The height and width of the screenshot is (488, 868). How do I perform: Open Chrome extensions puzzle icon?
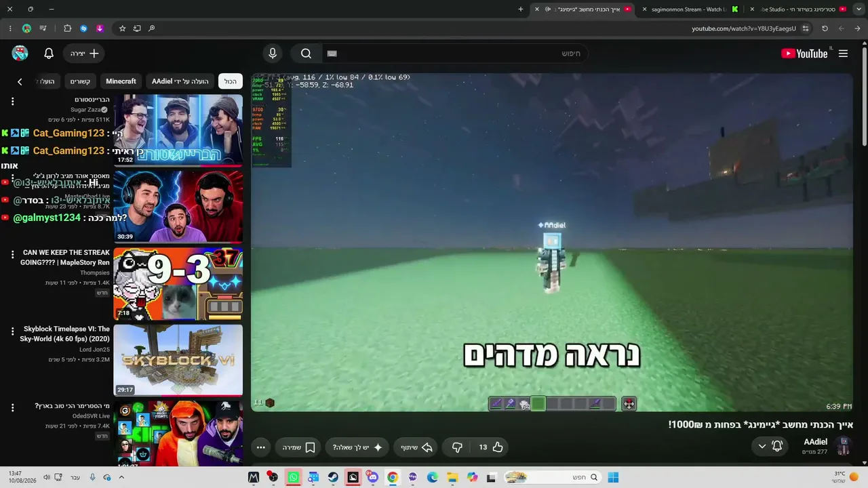[67, 28]
